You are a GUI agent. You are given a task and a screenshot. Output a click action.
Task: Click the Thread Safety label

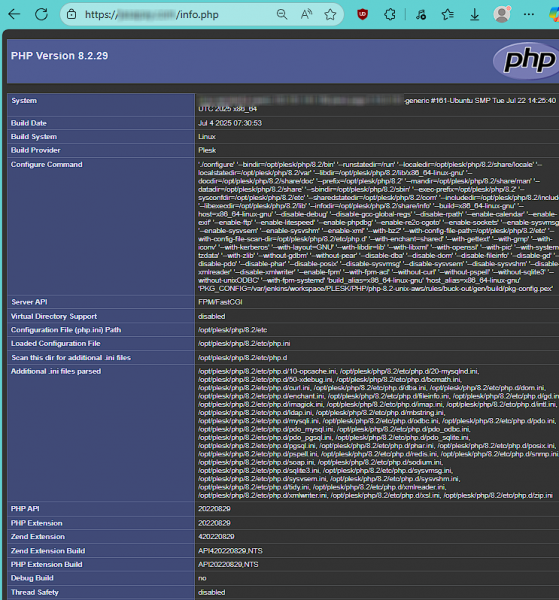pyautogui.click(x=35, y=592)
